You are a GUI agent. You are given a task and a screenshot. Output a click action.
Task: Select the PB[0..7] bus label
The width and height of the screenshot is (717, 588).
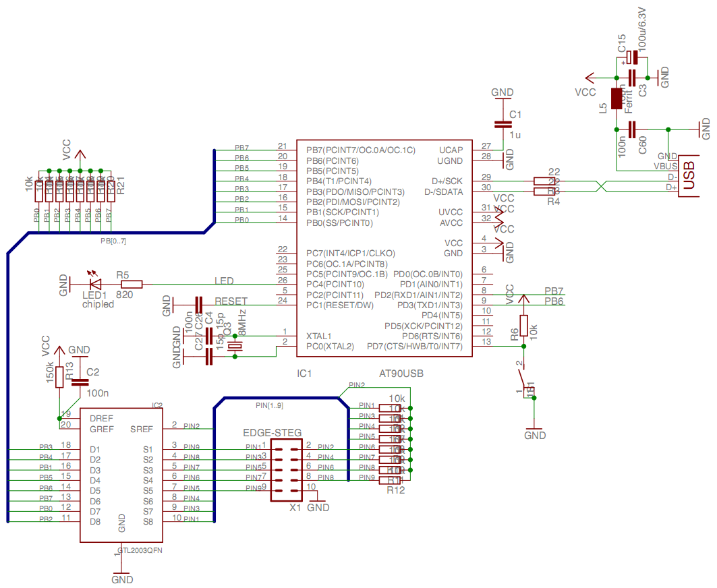113,241
